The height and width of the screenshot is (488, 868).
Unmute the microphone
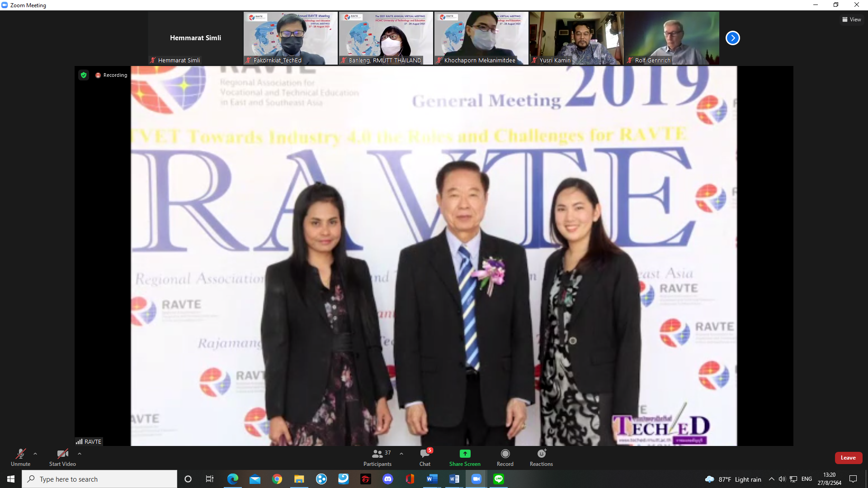(20, 457)
